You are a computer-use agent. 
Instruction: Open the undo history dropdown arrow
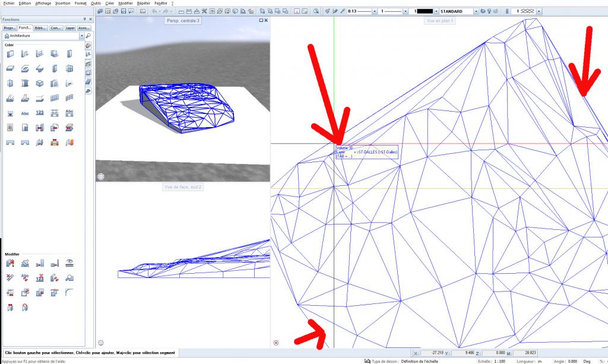click(x=159, y=11)
